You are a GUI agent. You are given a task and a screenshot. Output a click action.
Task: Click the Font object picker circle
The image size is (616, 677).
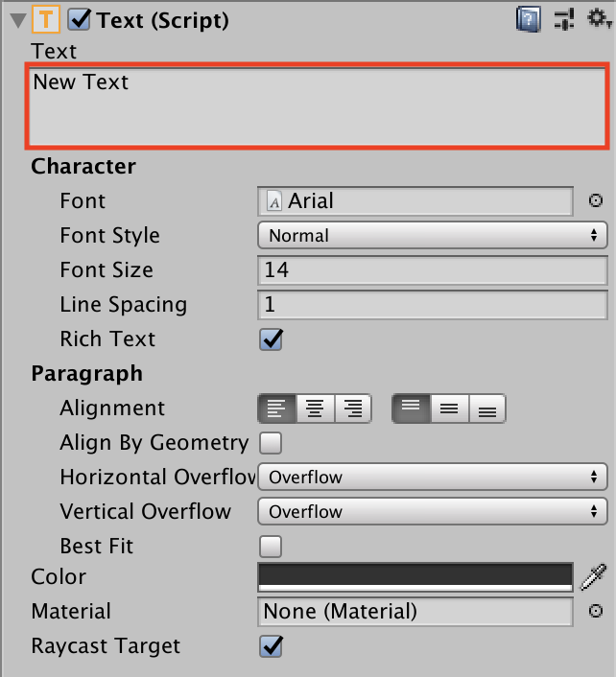point(596,201)
